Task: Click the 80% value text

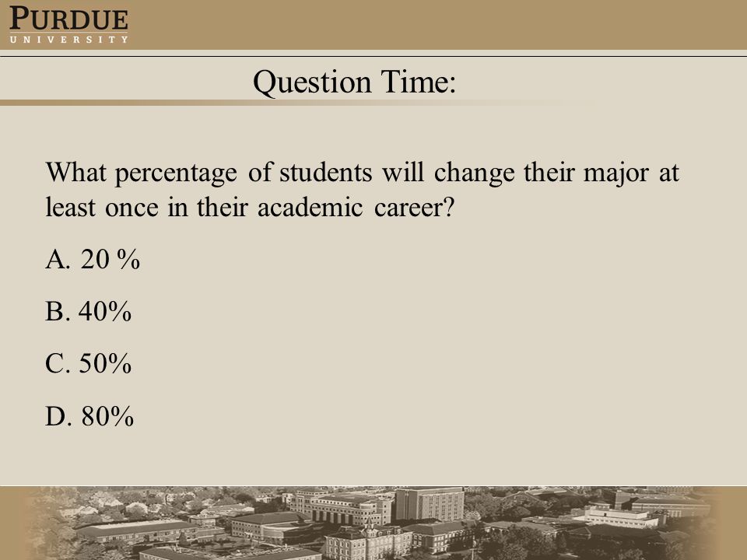Action: (107, 415)
